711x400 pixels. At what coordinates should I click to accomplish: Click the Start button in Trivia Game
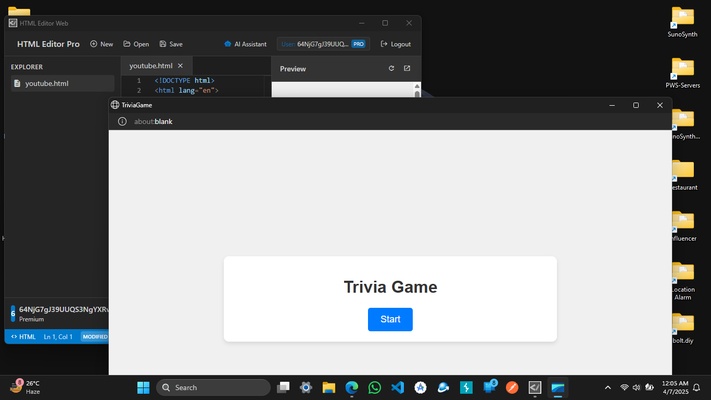(x=390, y=319)
